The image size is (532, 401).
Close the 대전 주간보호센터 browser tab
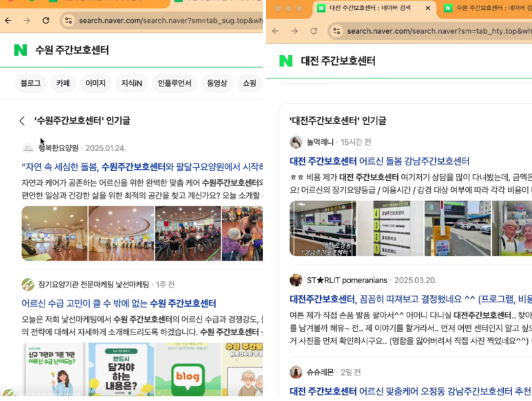coord(428,8)
